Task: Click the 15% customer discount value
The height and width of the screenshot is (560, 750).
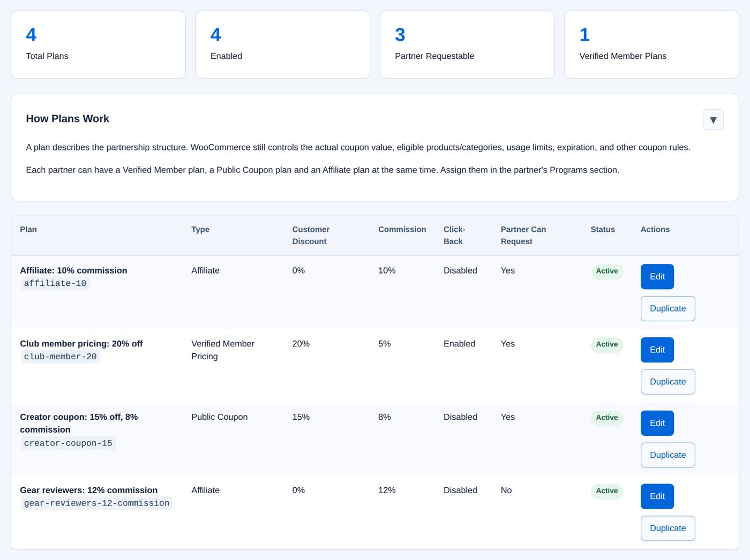Action: point(301,417)
